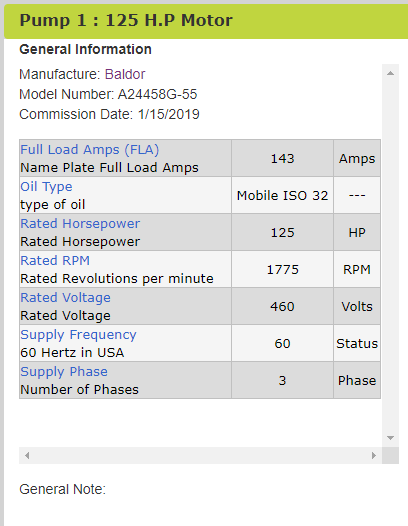
Task: Select the Mobile ISO 32 value cell
Action: click(282, 195)
